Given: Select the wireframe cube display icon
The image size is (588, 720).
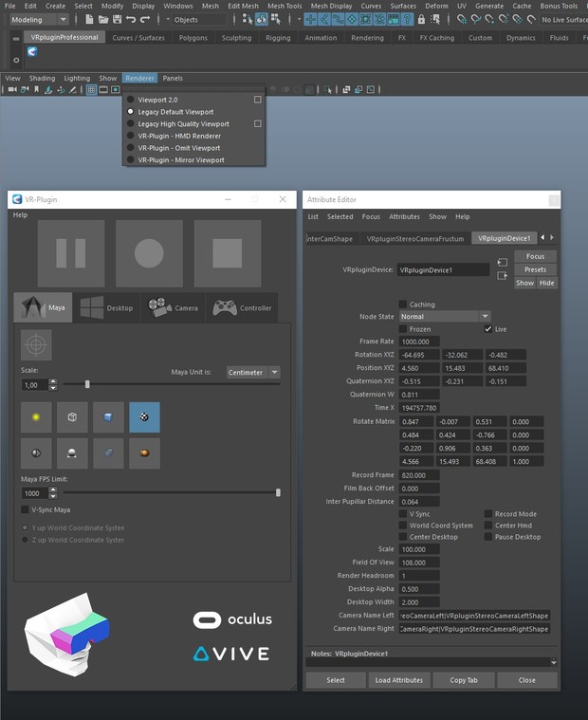Looking at the screenshot, I should (x=72, y=417).
